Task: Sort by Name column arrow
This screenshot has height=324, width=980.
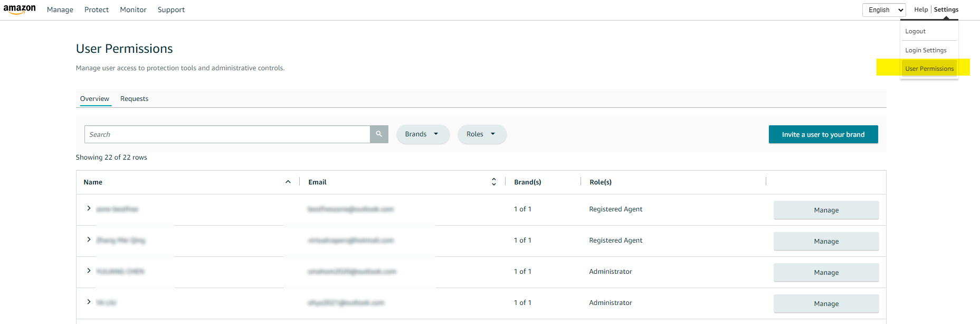Action: (x=288, y=182)
